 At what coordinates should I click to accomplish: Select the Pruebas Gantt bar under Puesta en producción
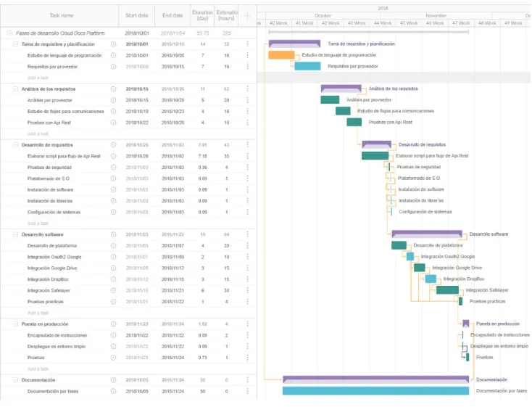467,357
